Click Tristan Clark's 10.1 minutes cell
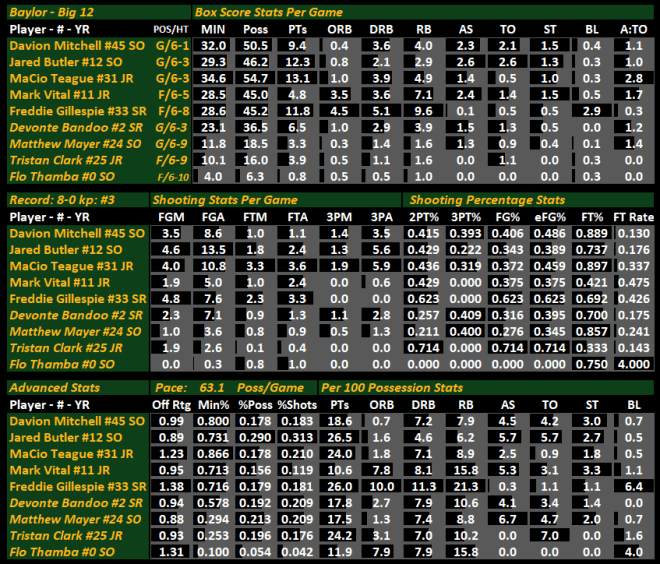Screen dimensions: 660x564 (x=213, y=160)
